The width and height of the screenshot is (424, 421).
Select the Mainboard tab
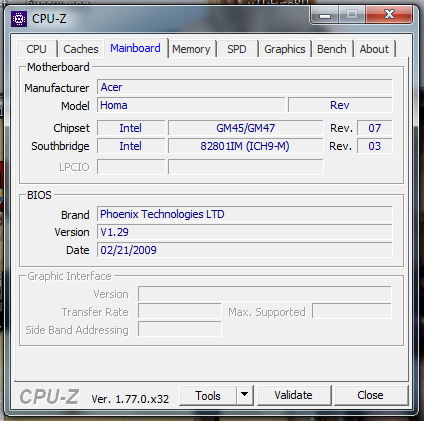pos(135,48)
